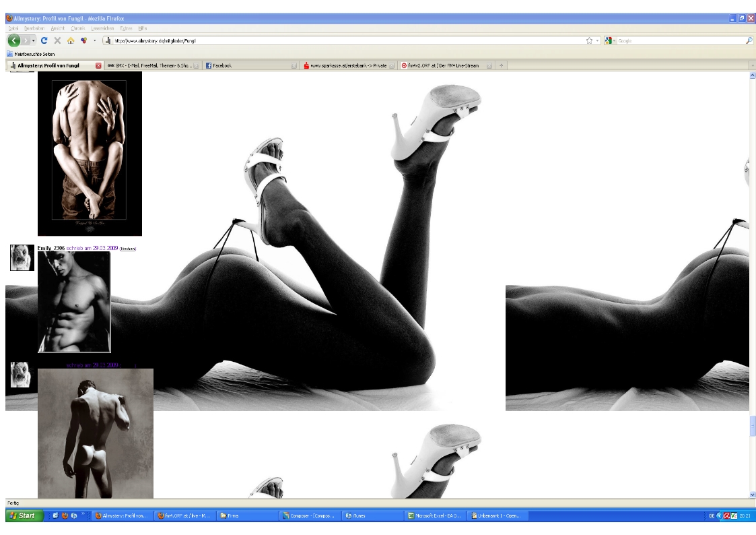Close the GMX tab

196,65
